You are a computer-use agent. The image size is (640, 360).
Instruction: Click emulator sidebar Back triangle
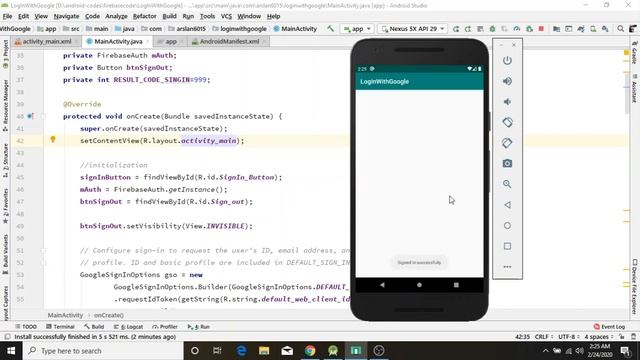(507, 205)
